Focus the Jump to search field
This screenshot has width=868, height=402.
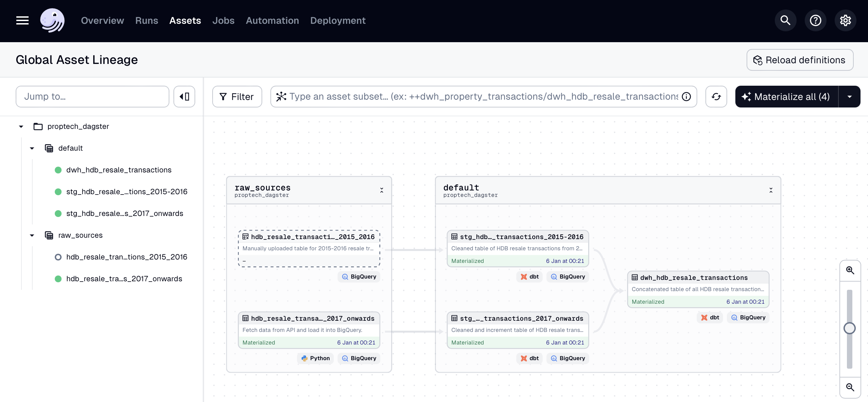pos(93,97)
